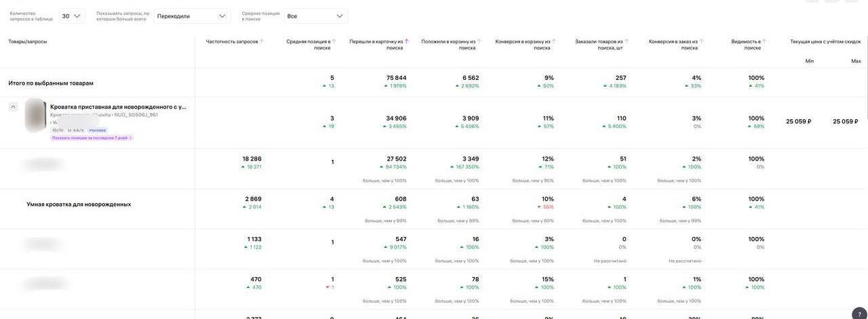
Task: Click the Товары/запросы column header
Action: pos(28,41)
